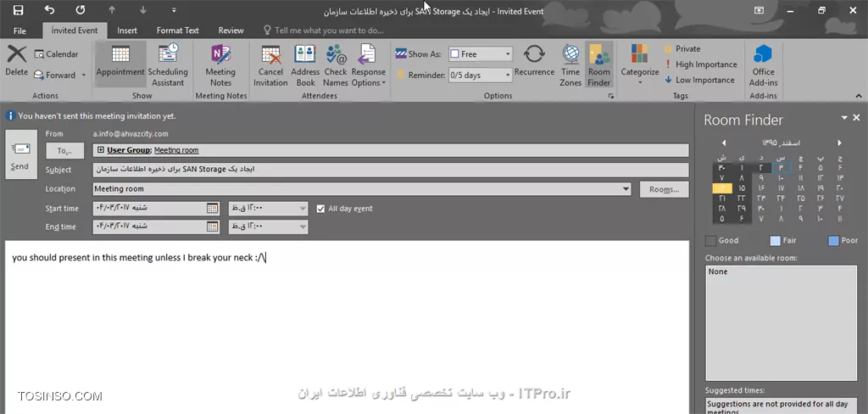This screenshot has width=868, height=414.
Task: Open the End time hour dropdown
Action: pyautogui.click(x=303, y=227)
